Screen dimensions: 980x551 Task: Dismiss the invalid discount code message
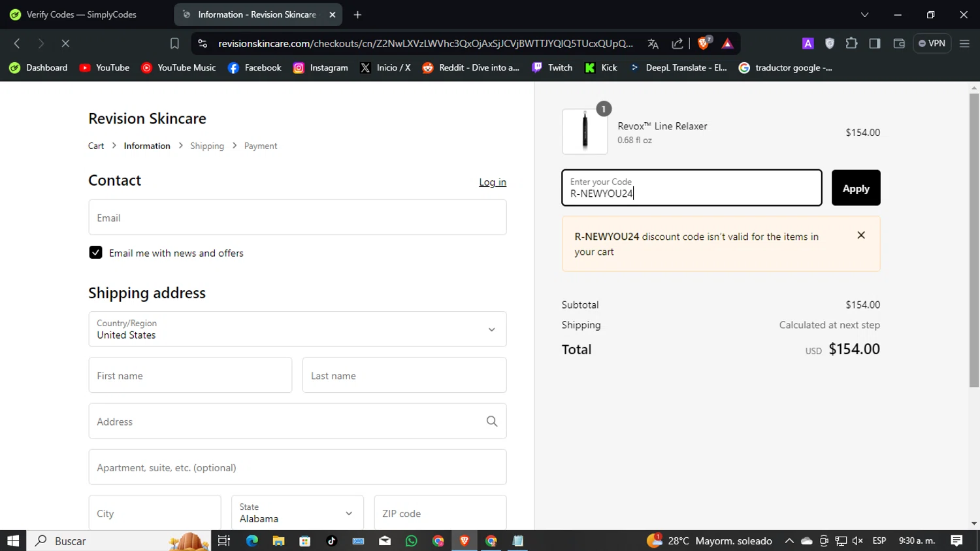coord(861,235)
